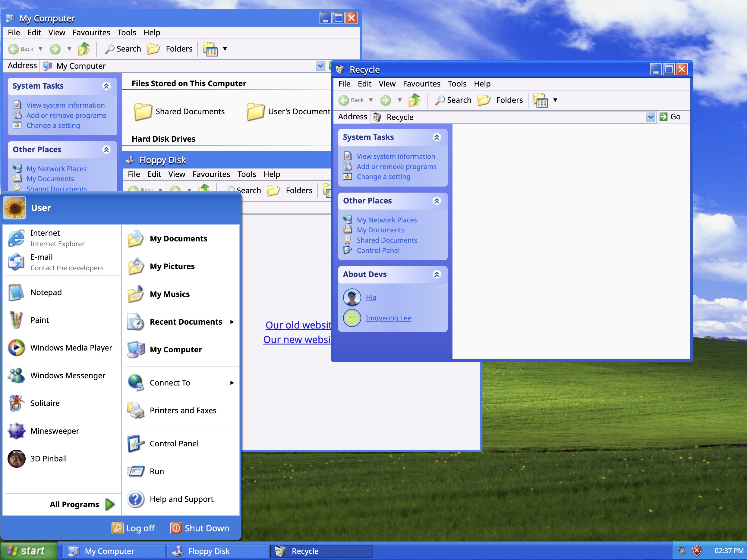Viewport: 747px width, 560px height.
Task: Click Add or remove programs in My Computer
Action: pyautogui.click(x=66, y=115)
